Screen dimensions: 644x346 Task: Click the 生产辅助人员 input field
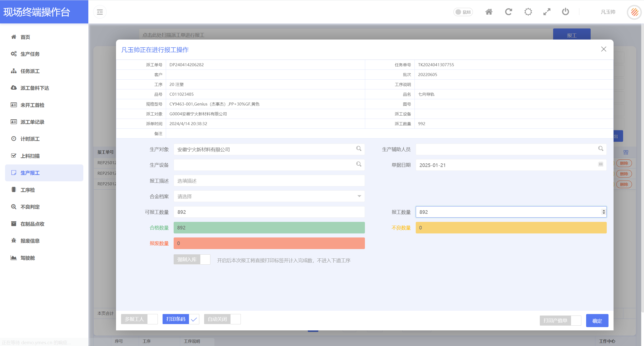point(511,149)
